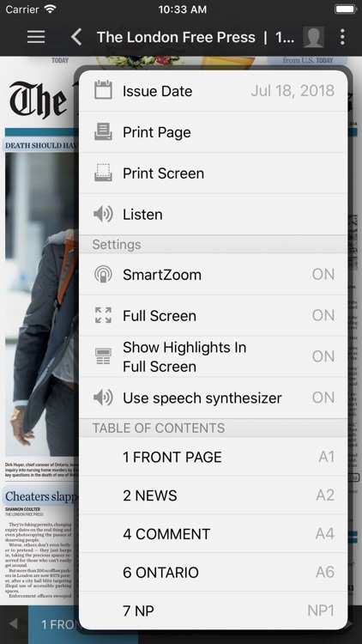Jump to 4 COMMENT section
Viewport: 362px width, 644px height.
click(x=213, y=533)
